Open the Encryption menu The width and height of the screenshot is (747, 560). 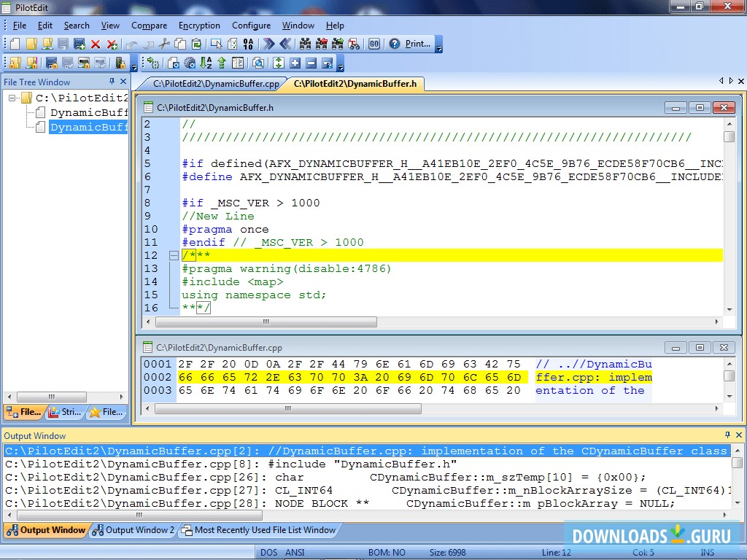tap(199, 26)
